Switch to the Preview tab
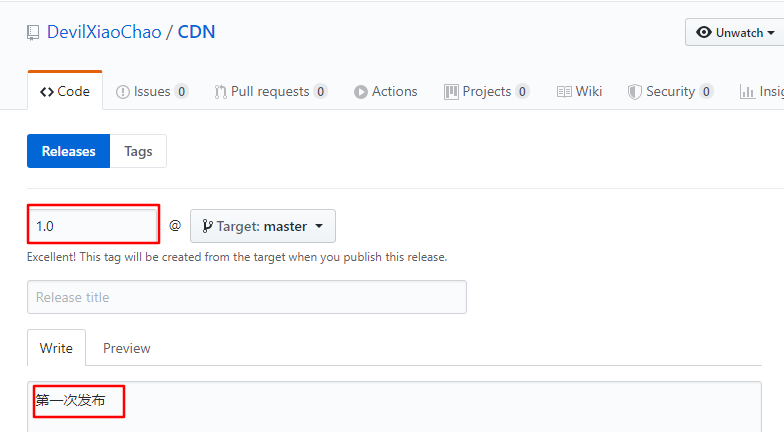 127,348
